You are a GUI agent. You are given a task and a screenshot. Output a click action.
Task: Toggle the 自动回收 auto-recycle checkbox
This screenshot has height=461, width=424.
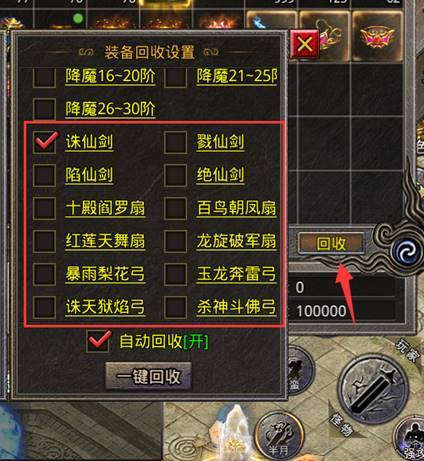coord(99,341)
